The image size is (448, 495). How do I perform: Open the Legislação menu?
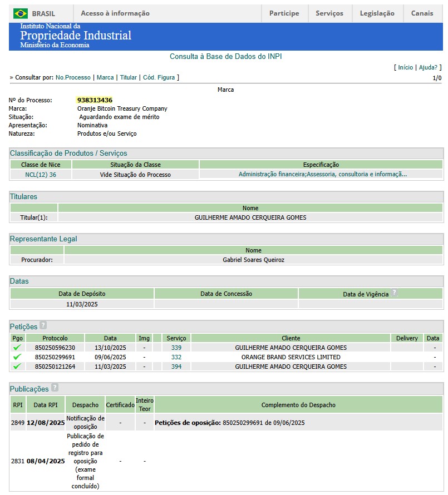[377, 13]
